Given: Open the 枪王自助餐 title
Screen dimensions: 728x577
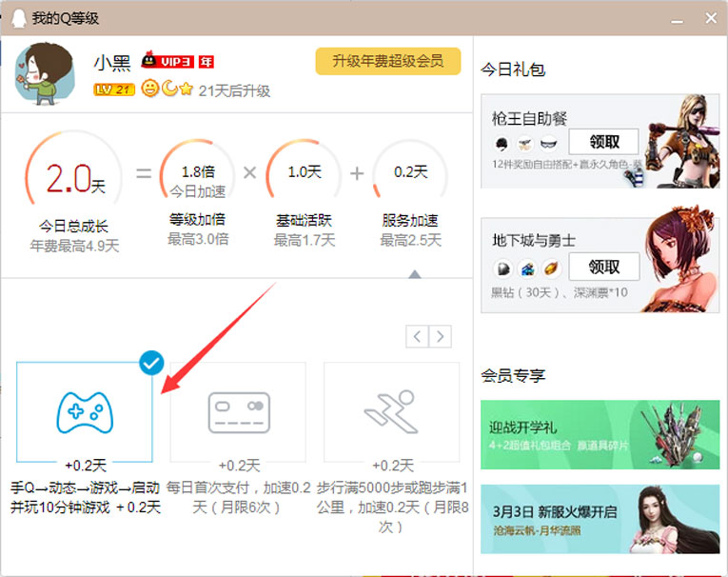Looking at the screenshot, I should [x=530, y=119].
